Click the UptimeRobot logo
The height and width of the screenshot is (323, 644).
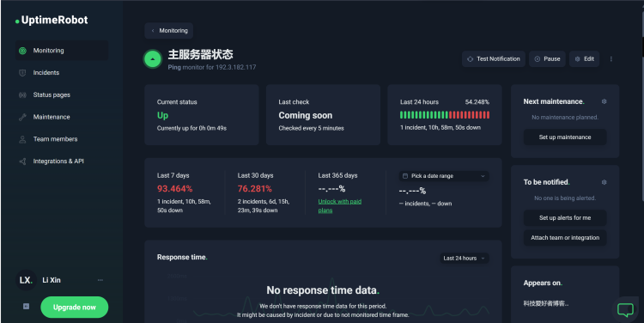pyautogui.click(x=52, y=20)
